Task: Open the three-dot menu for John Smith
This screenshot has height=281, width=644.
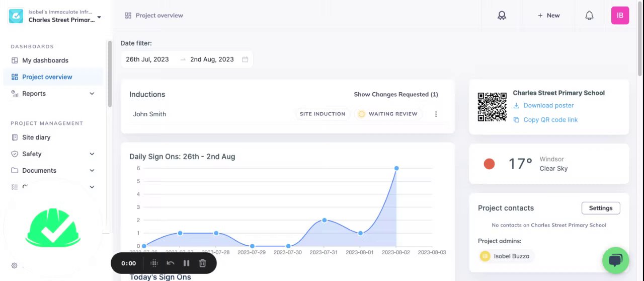Action: click(x=436, y=114)
